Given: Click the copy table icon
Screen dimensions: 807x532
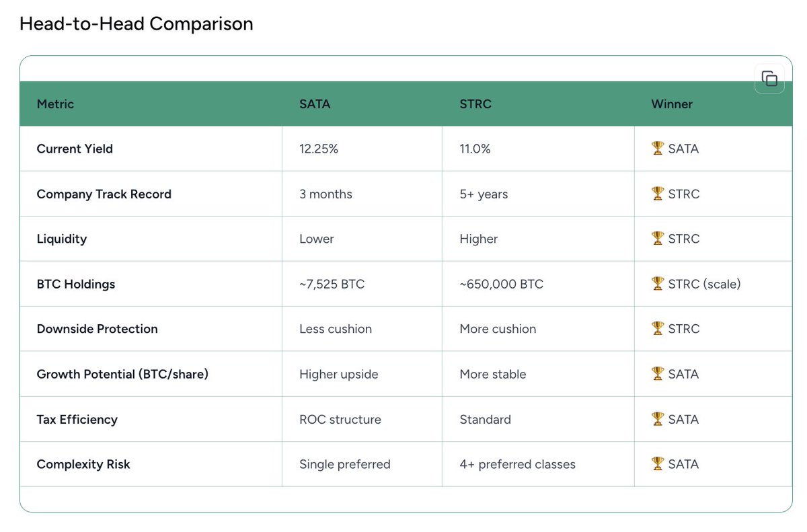Looking at the screenshot, I should pos(769,79).
